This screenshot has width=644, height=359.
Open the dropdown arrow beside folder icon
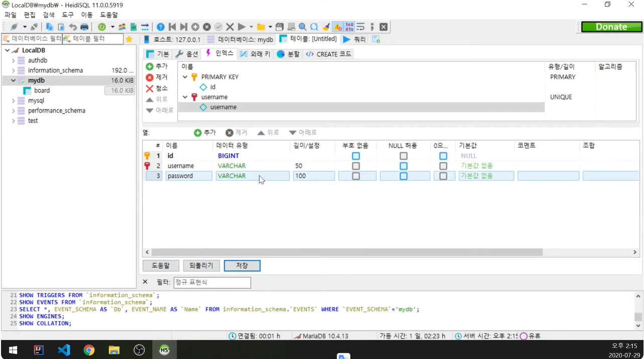click(x=270, y=27)
